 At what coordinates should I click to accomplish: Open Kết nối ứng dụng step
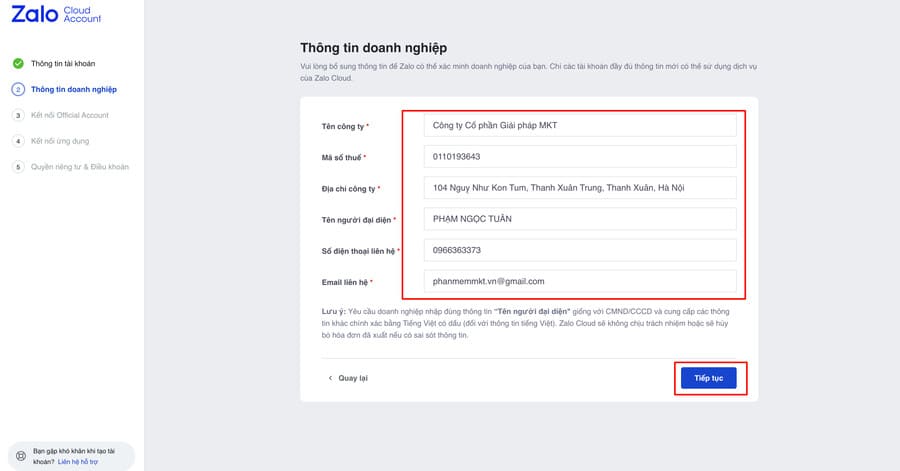point(60,141)
